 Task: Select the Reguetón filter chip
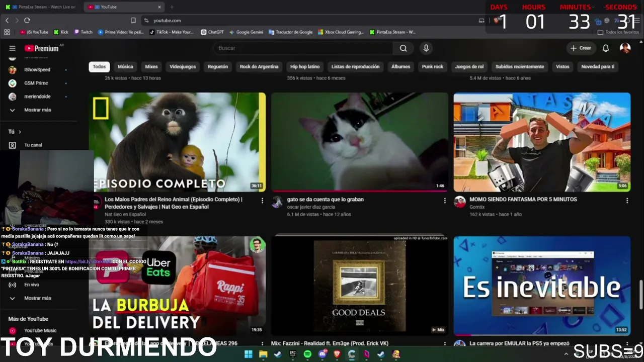218,66
